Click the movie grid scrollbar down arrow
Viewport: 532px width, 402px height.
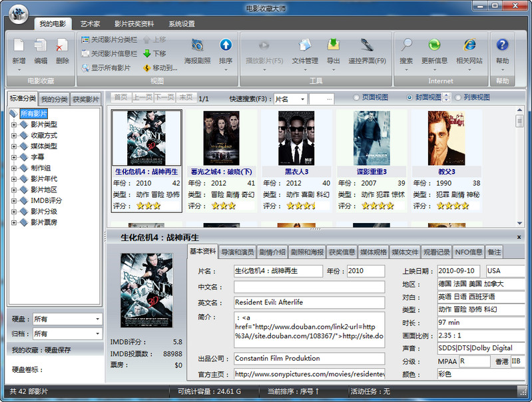[x=519, y=223]
